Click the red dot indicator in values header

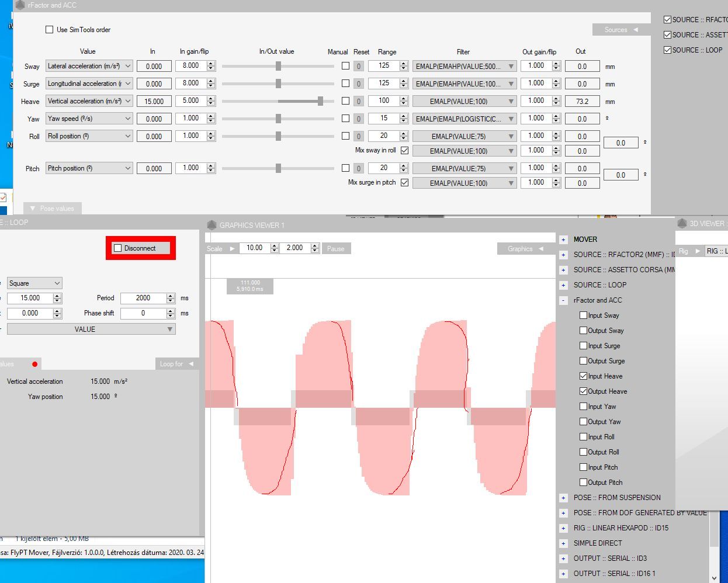pos(35,364)
